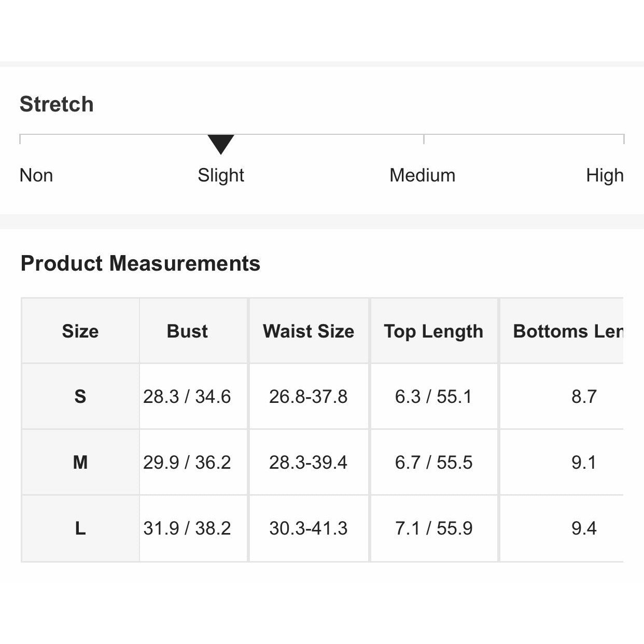Click the Product Measurements heading
Screen dimensions: 644x644
[x=140, y=263]
